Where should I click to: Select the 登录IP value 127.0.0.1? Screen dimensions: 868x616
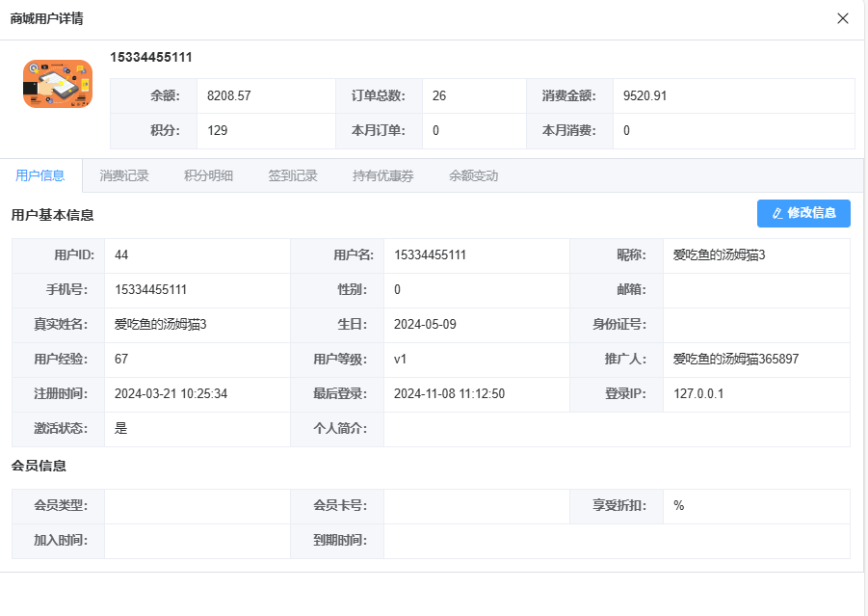click(x=698, y=394)
